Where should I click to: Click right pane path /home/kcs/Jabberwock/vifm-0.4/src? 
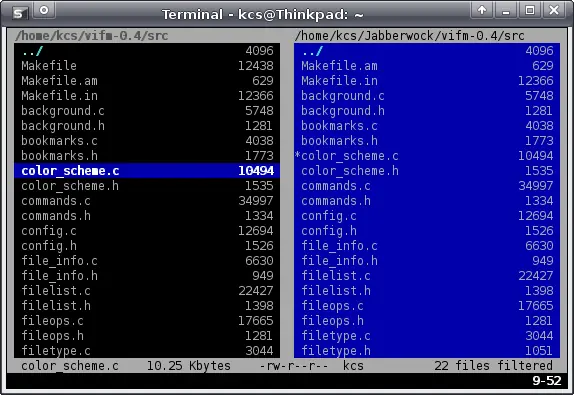(x=410, y=36)
